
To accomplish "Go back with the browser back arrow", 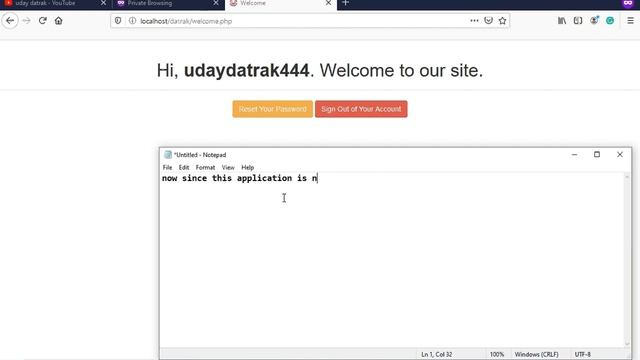I will [x=10, y=20].
